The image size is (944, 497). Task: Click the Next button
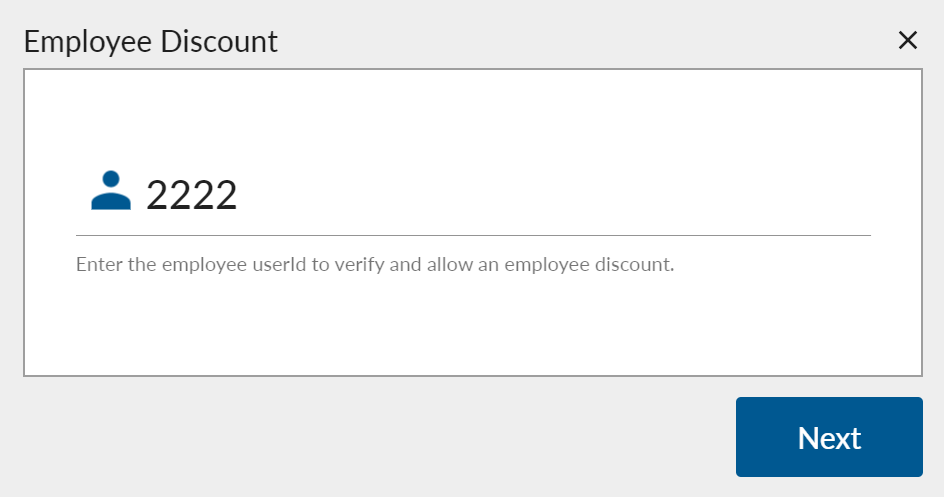tap(829, 437)
